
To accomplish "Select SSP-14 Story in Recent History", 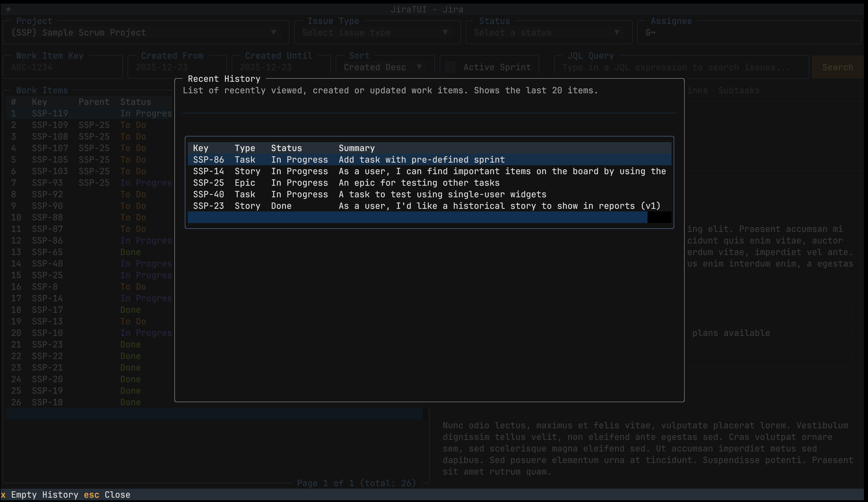I will (429, 171).
